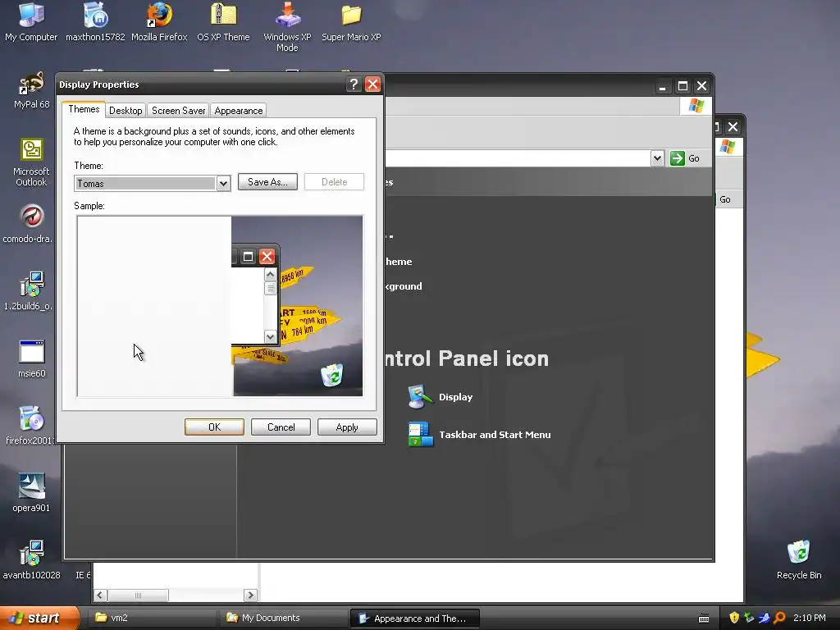
Task: Click the OK button
Action: [x=214, y=427]
